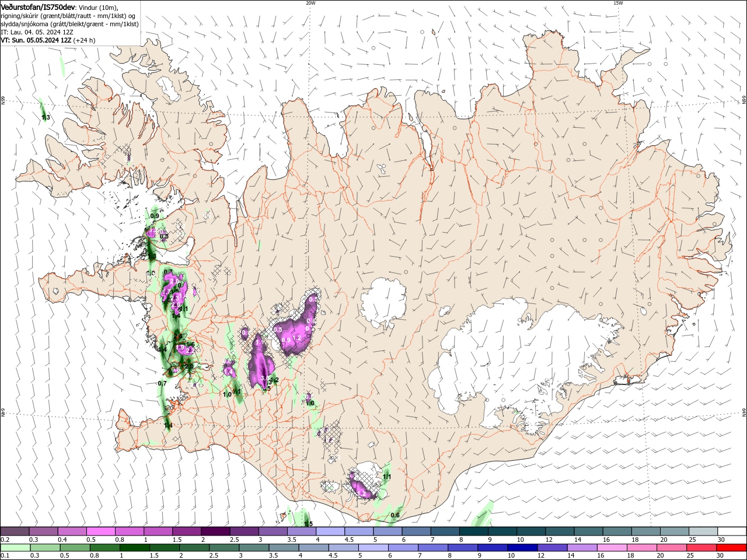The height and width of the screenshot is (560, 747).
Task: Select the darkest green 1–1.5 swatch in lower legend
Action: tap(135, 548)
